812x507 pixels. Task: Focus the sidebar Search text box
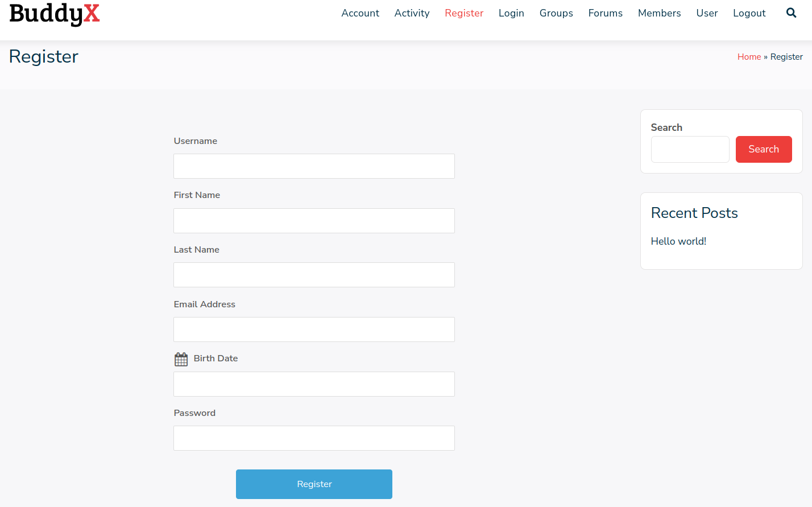click(690, 149)
